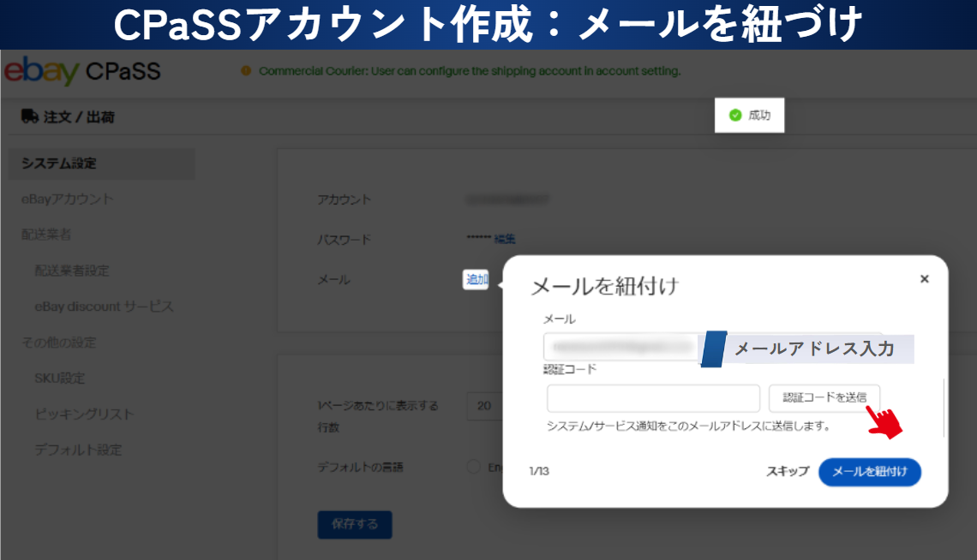Select the default language radio button
Viewport: 977px width, 560px height.
pos(473,467)
